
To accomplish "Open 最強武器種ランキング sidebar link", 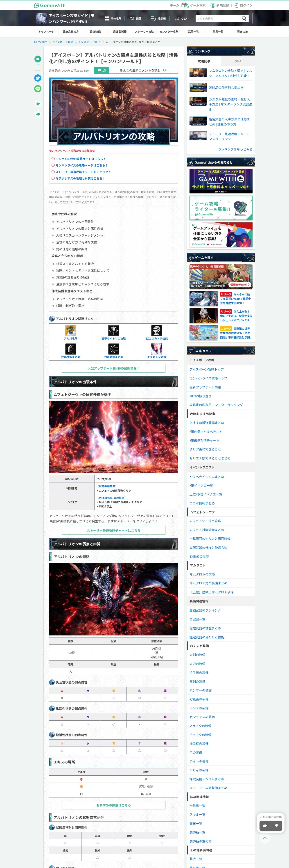I will pos(205,610).
